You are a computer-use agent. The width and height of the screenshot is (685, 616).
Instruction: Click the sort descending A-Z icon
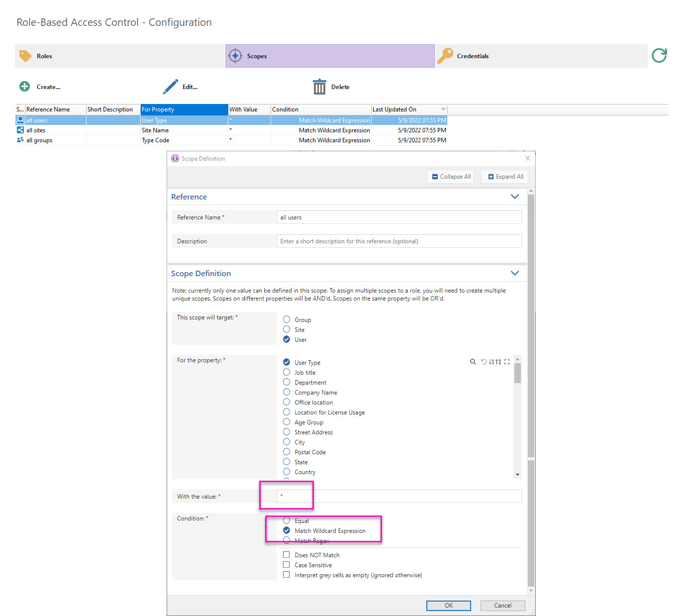[491, 362]
